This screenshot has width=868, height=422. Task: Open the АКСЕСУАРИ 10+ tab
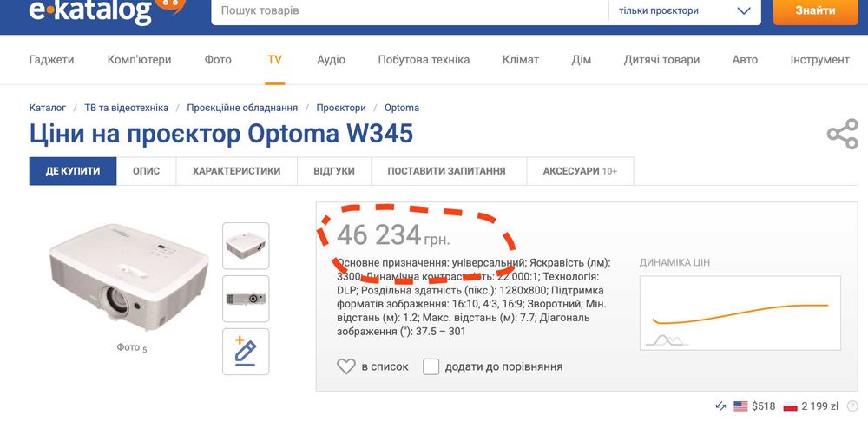[580, 171]
